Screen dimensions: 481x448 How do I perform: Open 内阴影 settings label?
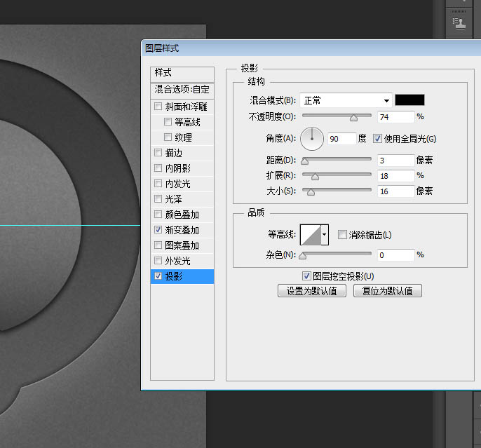click(178, 168)
